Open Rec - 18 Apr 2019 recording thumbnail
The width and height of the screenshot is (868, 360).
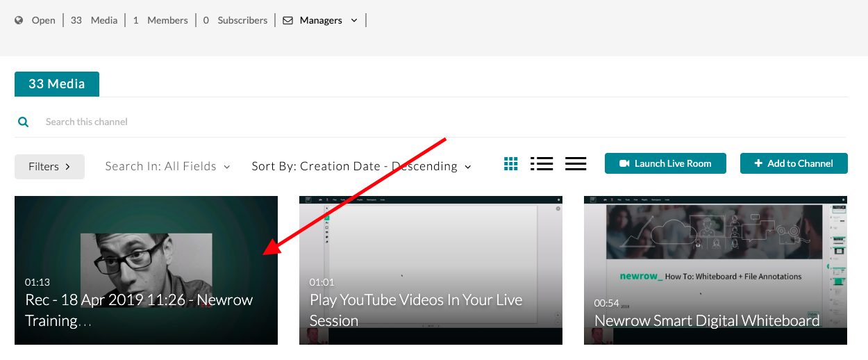click(x=146, y=270)
